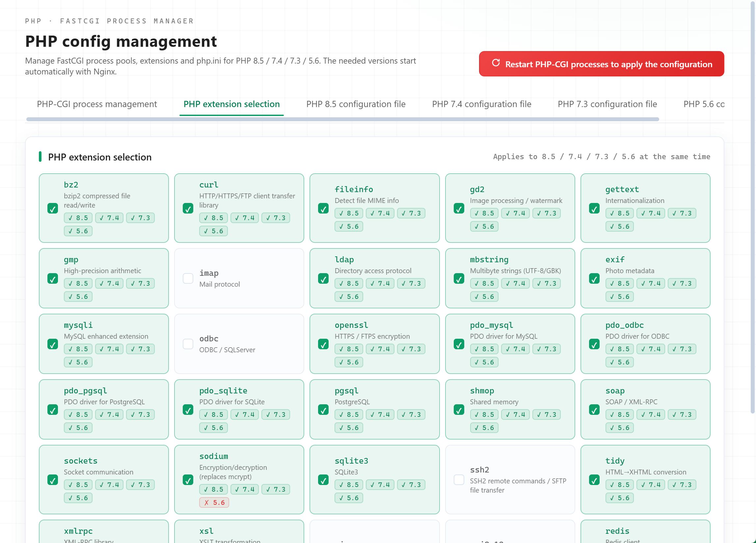Viewport: 756px width, 543px height.
Task: Click the horizontal tab scrollbar
Action: click(343, 119)
